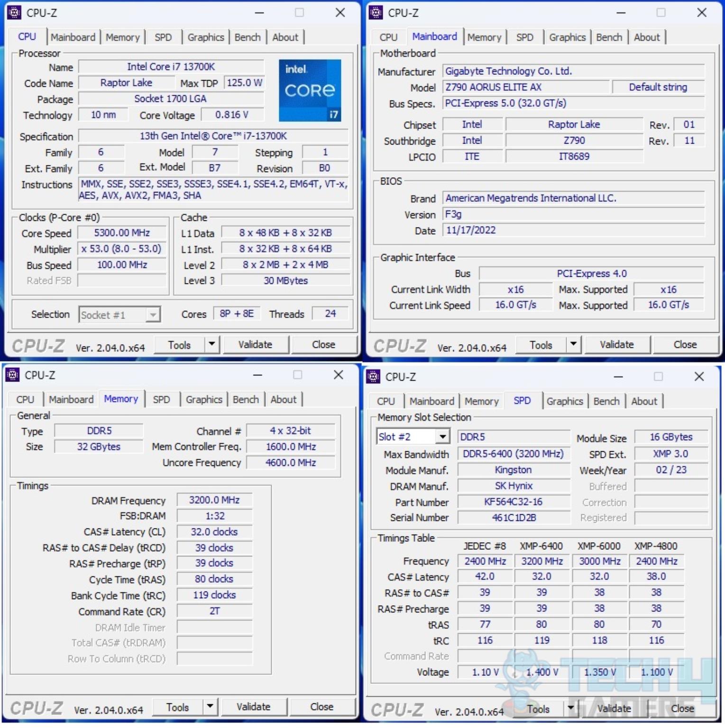Switch to the CPU tab in the Mainboard window
This screenshot has width=725, height=728.
[388, 37]
